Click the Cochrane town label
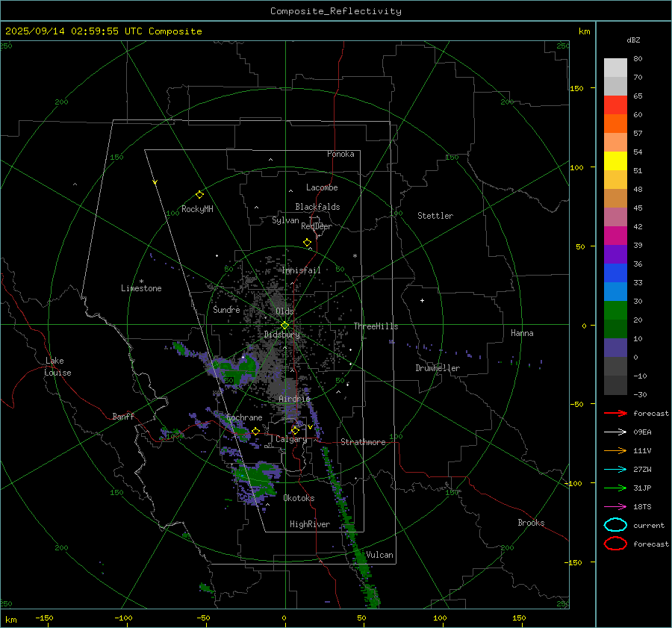Viewport: 672px width, 628px height. tap(244, 417)
